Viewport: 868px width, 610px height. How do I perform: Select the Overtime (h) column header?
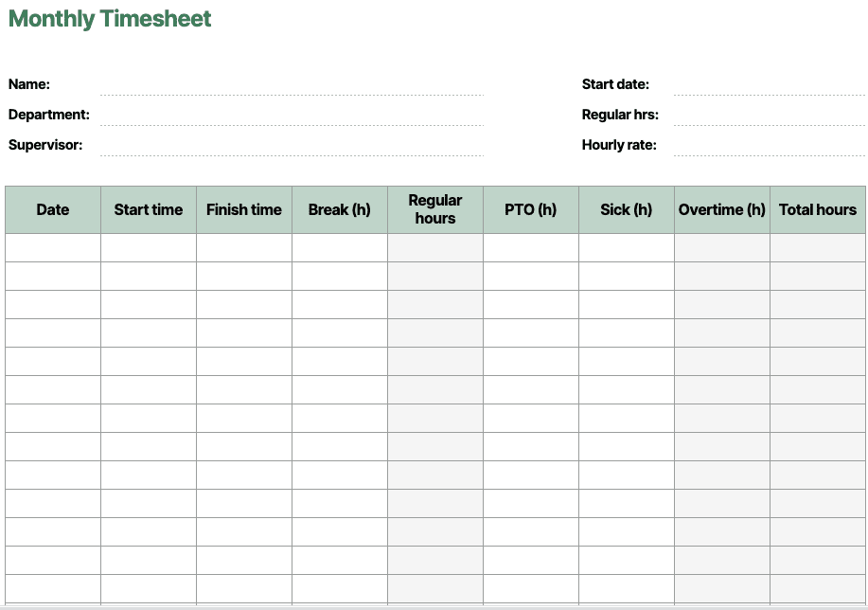(x=722, y=209)
